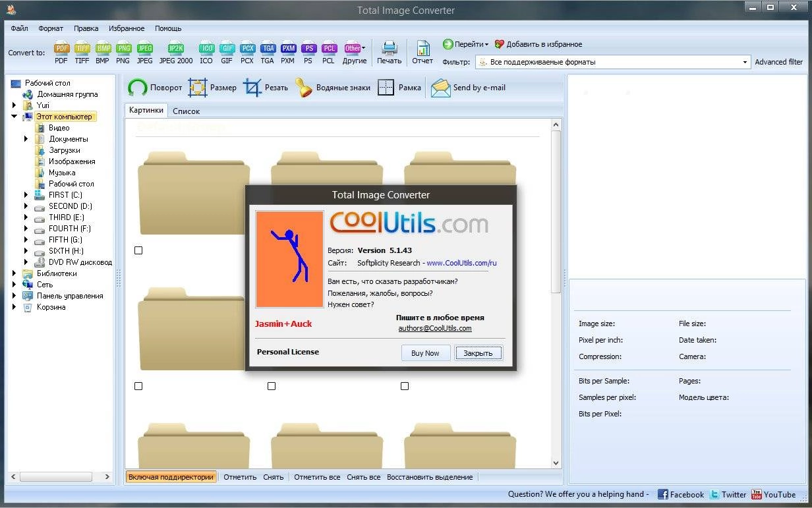Collapse Этот компьютер tree node
Image resolution: width=812 pixels, height=508 pixels.
point(14,117)
